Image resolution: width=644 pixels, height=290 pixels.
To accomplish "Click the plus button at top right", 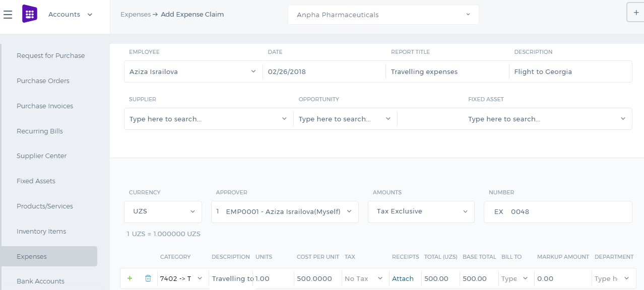I will click(x=635, y=13).
